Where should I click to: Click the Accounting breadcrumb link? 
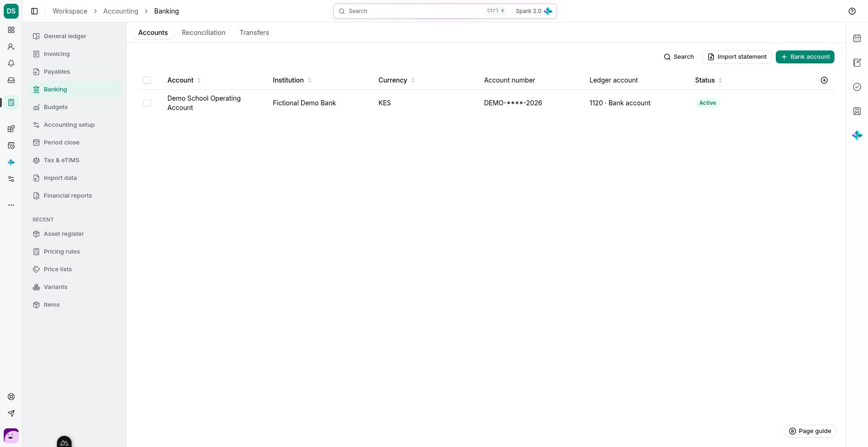(121, 11)
